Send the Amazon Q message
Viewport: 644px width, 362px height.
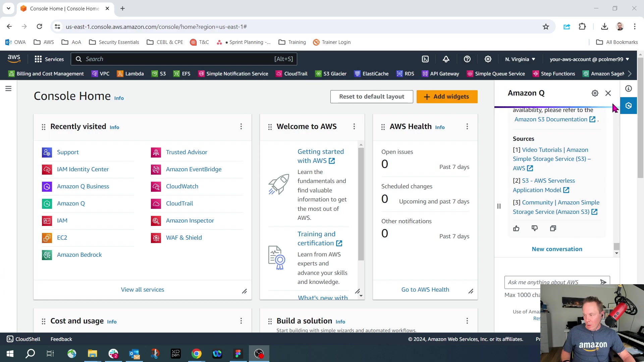pyautogui.click(x=603, y=282)
